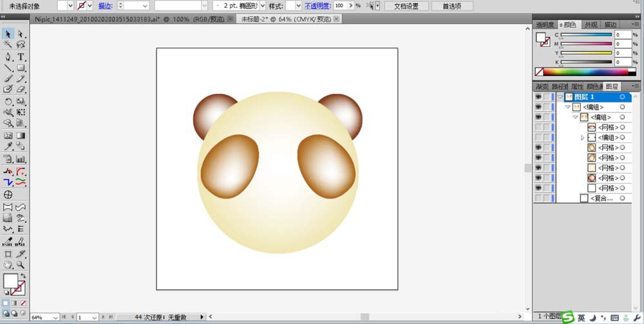
Task: Swap fill and stroke colors in toolbox
Action: (x=23, y=276)
